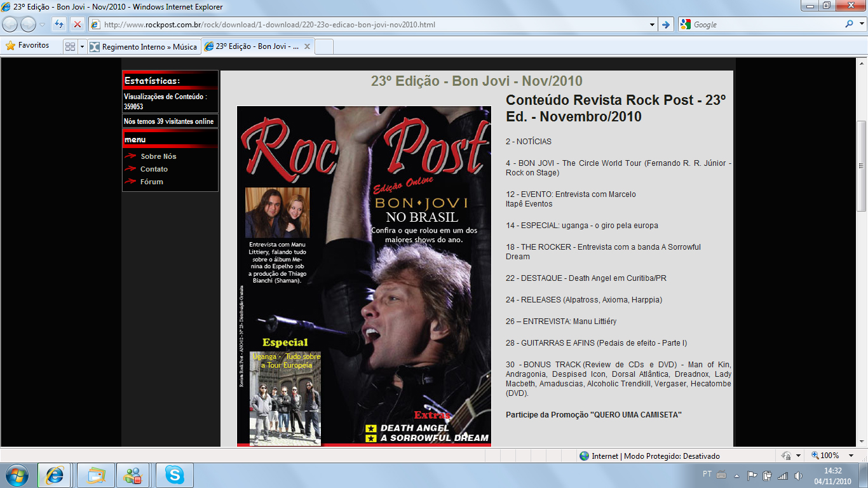Open the Contato menu link

click(x=154, y=169)
